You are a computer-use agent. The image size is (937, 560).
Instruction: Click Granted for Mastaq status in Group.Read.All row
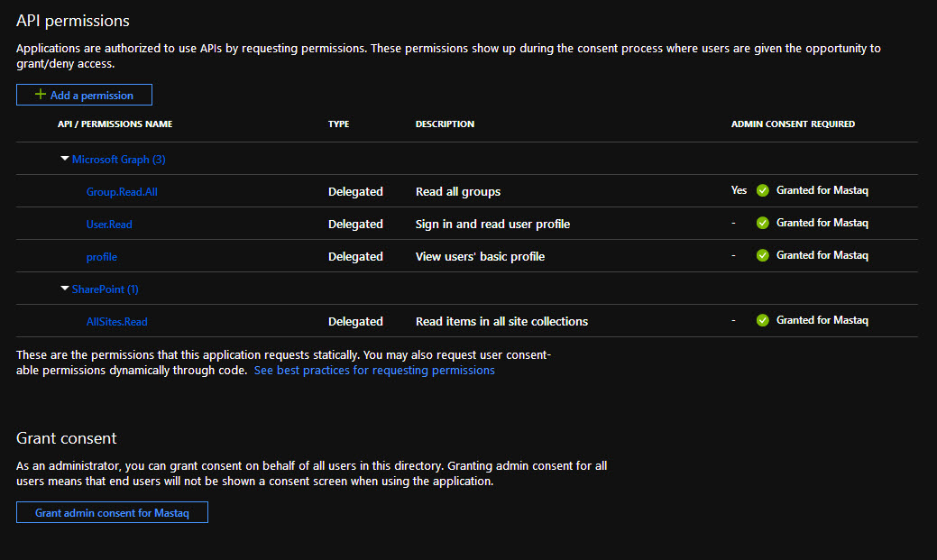pyautogui.click(x=822, y=190)
